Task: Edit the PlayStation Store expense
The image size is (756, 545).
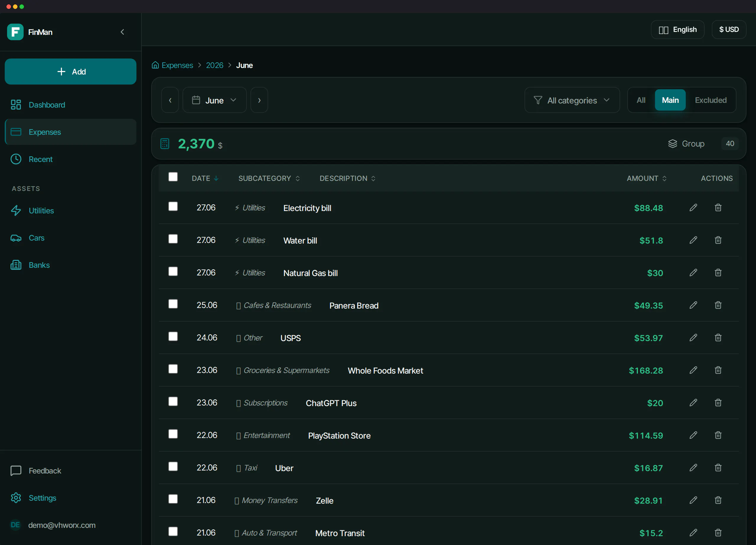Action: (693, 435)
